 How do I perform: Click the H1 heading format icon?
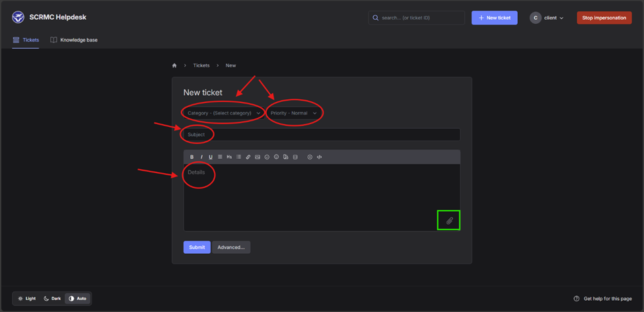pyautogui.click(x=229, y=157)
